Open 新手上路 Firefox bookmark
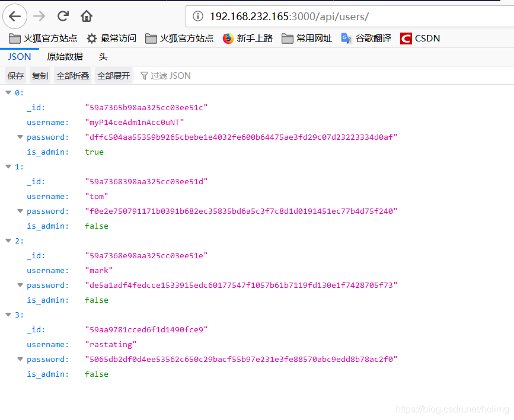Viewport: 514px width, 420px height. pos(247,39)
